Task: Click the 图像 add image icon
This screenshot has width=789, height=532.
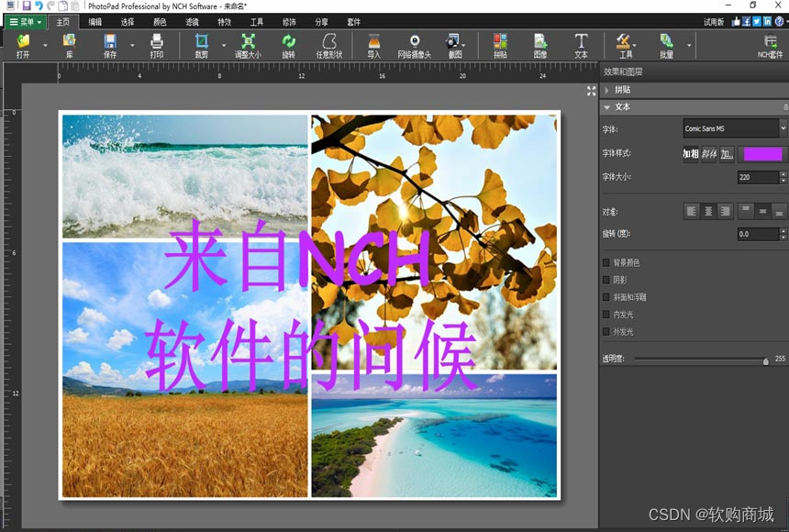Action: click(x=540, y=46)
